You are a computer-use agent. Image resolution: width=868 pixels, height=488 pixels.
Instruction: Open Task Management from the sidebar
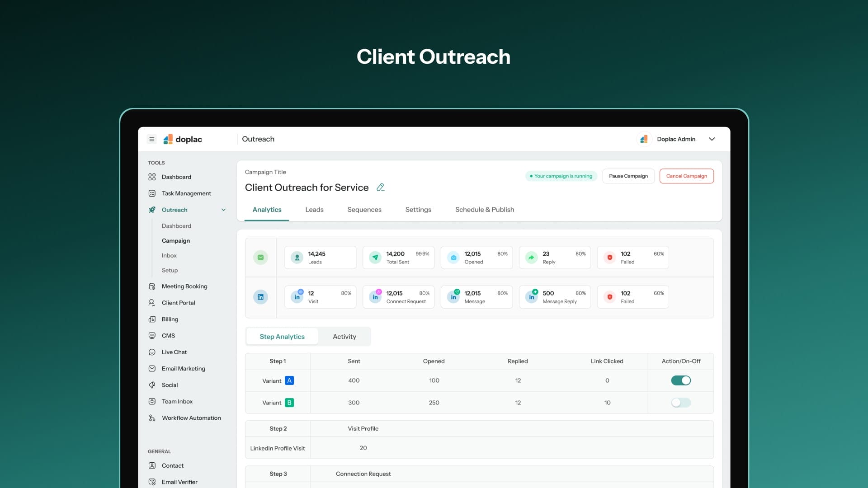186,193
